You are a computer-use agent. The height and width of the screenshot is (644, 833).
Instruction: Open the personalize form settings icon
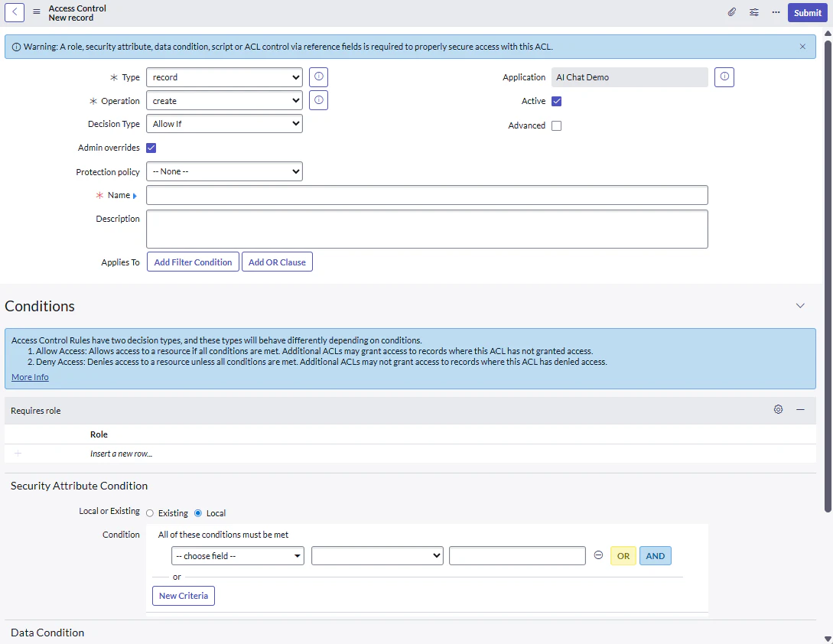(x=754, y=12)
